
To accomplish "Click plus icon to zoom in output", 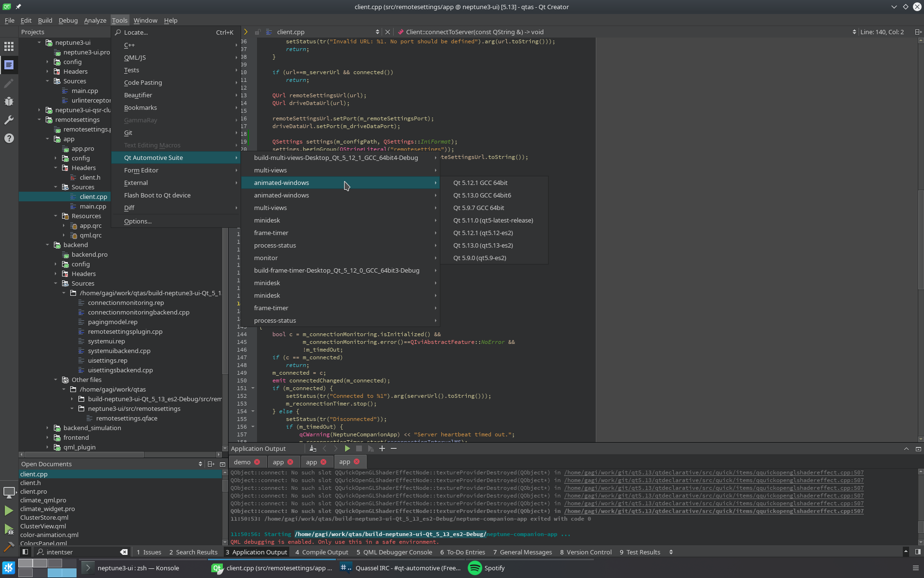I will pos(382,448).
